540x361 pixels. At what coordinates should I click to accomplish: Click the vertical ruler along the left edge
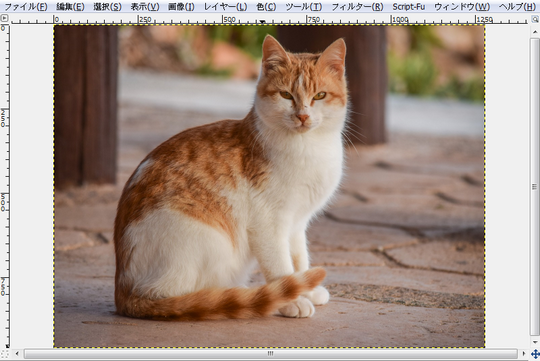point(4,185)
